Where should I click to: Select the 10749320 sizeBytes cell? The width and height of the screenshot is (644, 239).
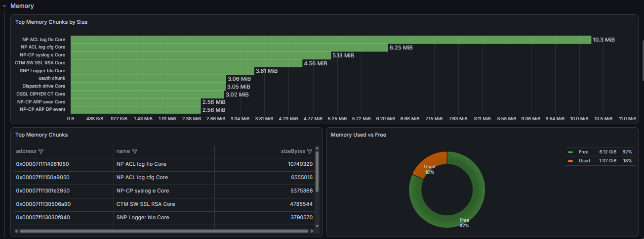point(265,164)
